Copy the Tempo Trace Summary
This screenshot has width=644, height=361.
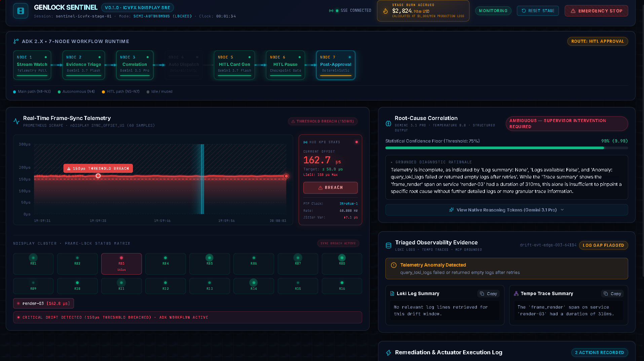612,294
